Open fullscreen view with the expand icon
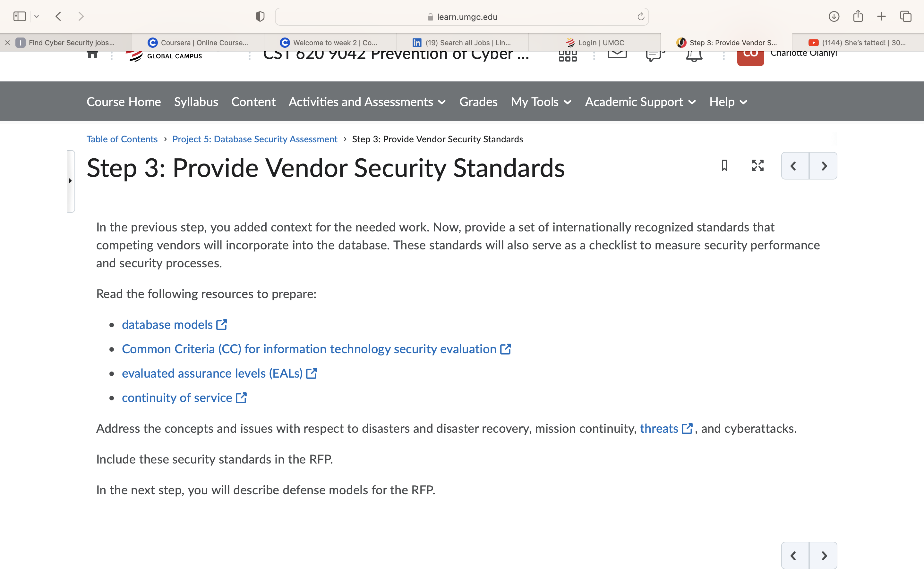 (x=757, y=166)
